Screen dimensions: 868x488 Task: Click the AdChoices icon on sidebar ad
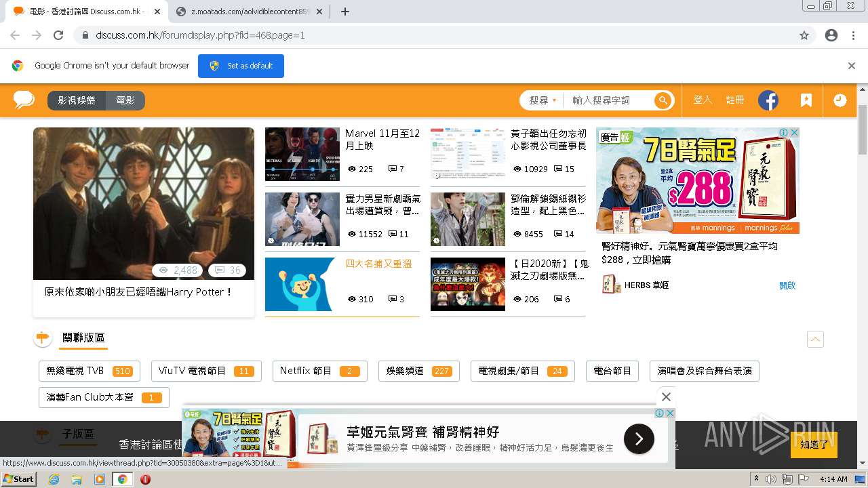coord(783,133)
